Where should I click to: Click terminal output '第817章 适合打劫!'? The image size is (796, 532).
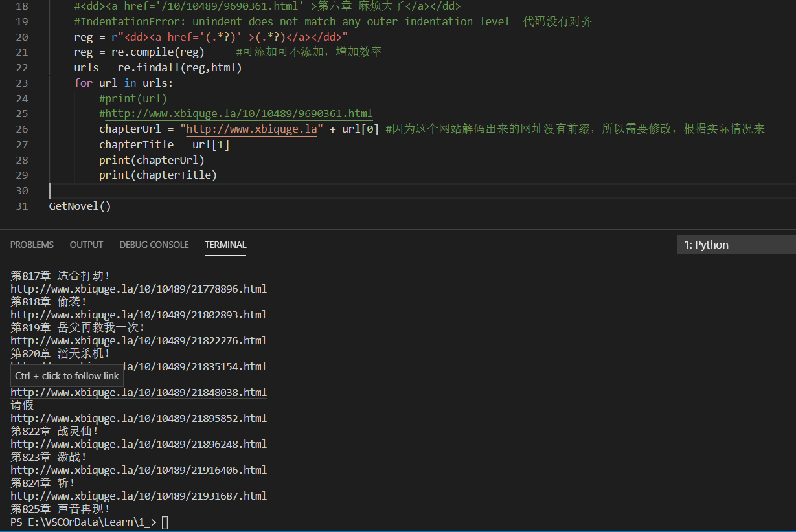point(60,276)
